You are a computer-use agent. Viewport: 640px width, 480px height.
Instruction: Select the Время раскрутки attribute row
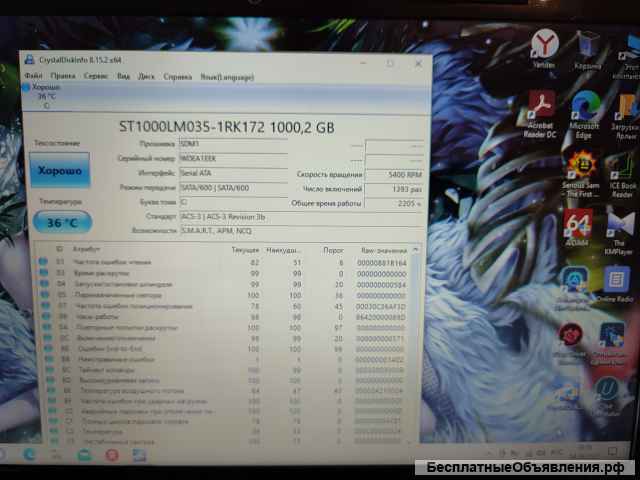(224, 273)
